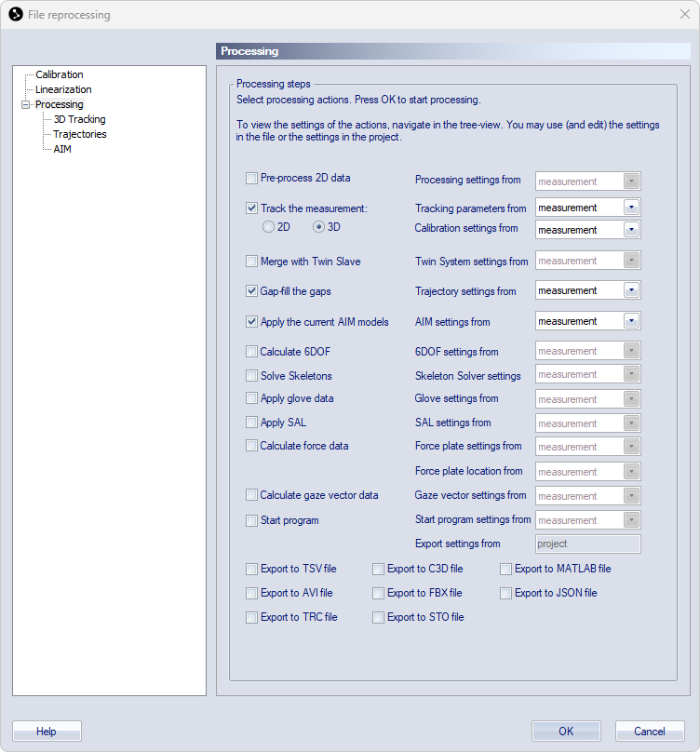700x752 pixels.
Task: Click the application logo in the title bar
Action: 16,14
